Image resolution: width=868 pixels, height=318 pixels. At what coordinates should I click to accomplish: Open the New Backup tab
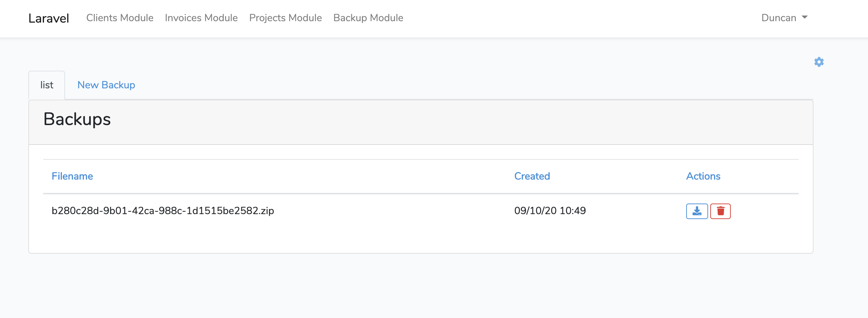pos(106,85)
